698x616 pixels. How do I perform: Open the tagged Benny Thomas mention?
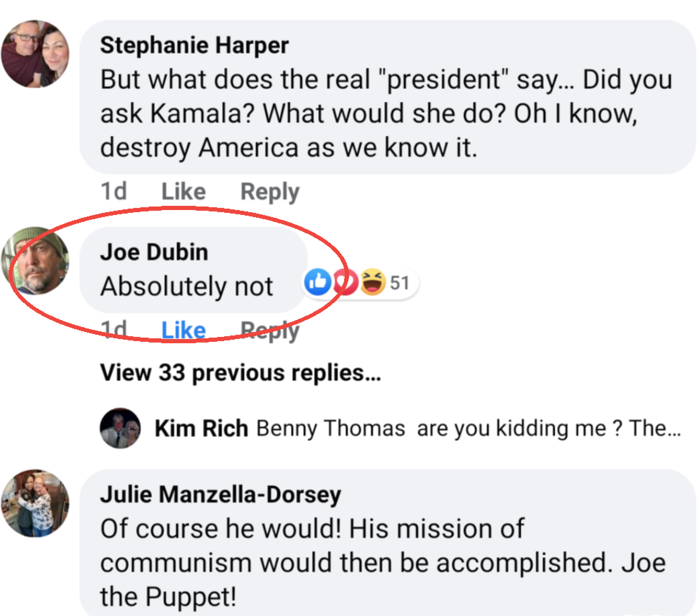tap(331, 428)
